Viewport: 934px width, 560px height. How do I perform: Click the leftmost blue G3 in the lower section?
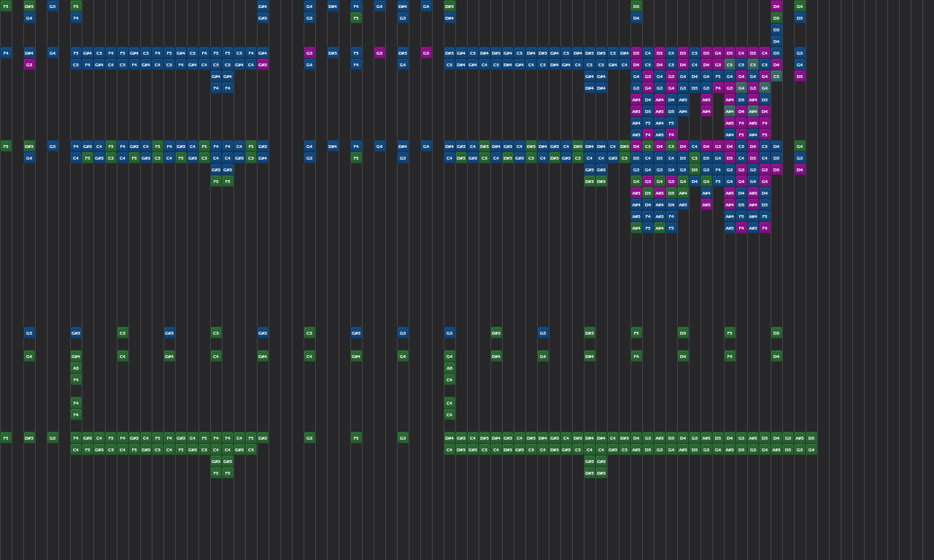pos(29,332)
